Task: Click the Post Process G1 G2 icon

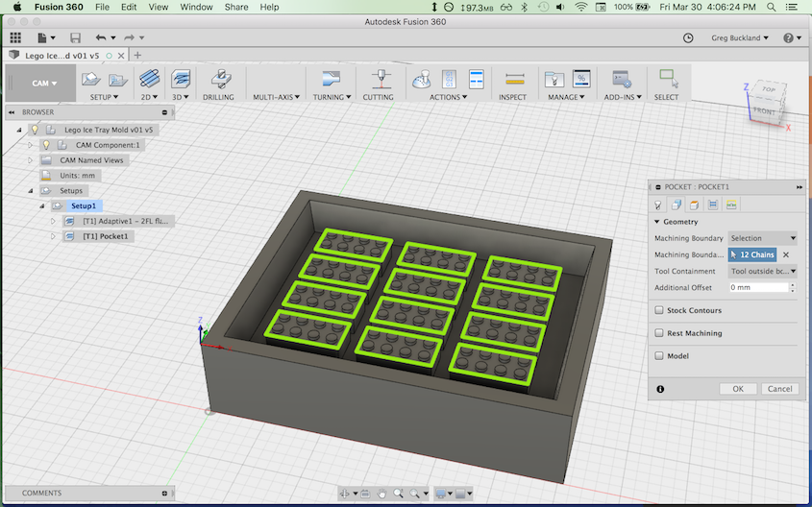Action: [x=449, y=79]
